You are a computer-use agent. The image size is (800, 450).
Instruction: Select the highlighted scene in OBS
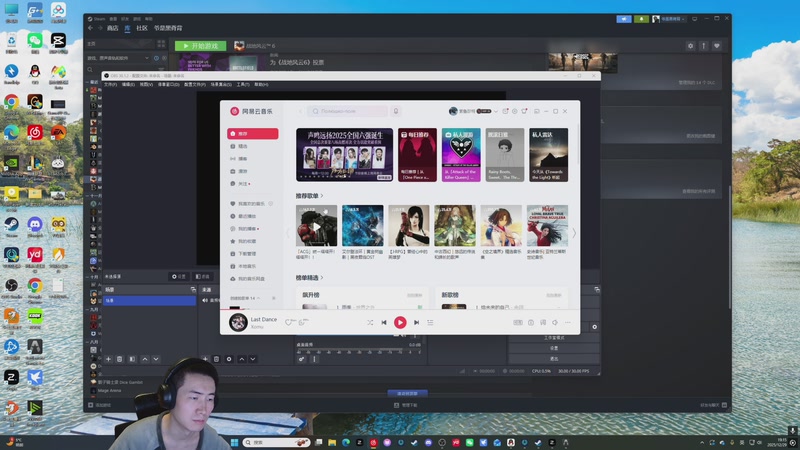tap(149, 301)
